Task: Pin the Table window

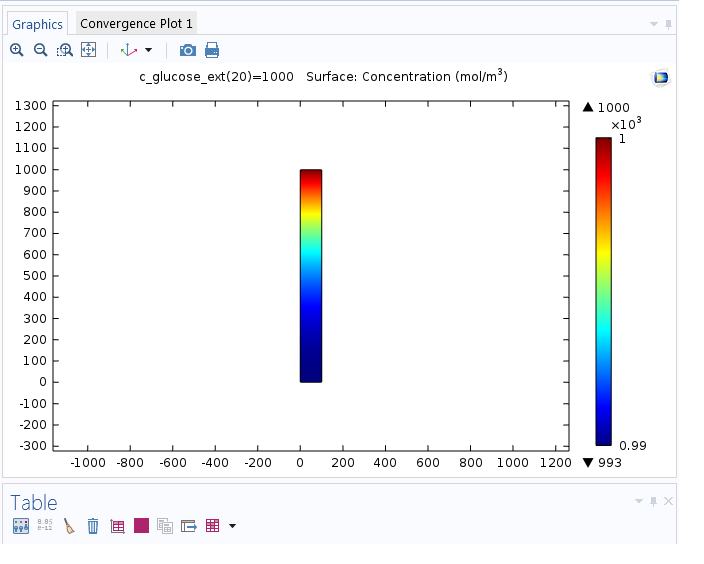Action: pyautogui.click(x=654, y=501)
